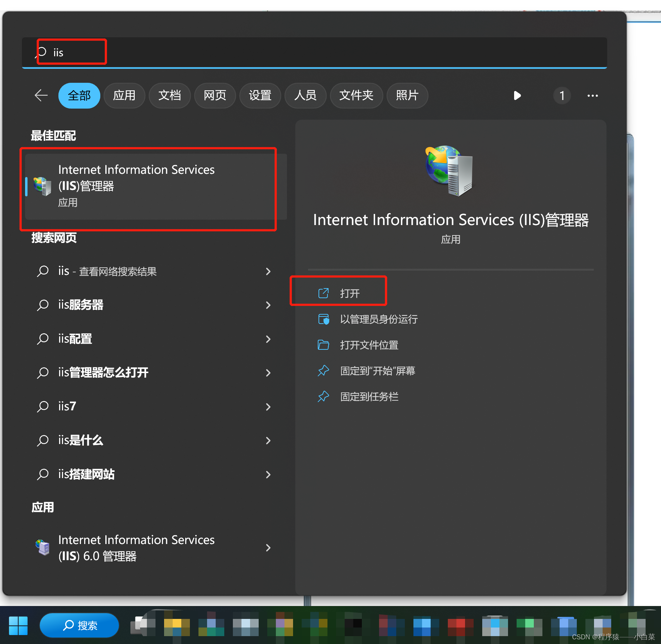Image resolution: width=661 pixels, height=644 pixels.
Task: Click the back arrow in search panel
Action: click(41, 95)
